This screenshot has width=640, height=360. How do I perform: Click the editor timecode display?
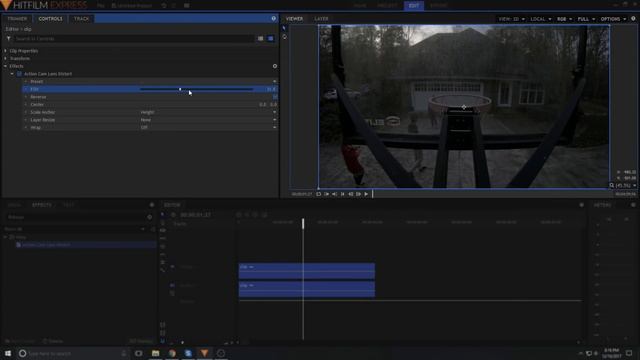pyautogui.click(x=195, y=215)
